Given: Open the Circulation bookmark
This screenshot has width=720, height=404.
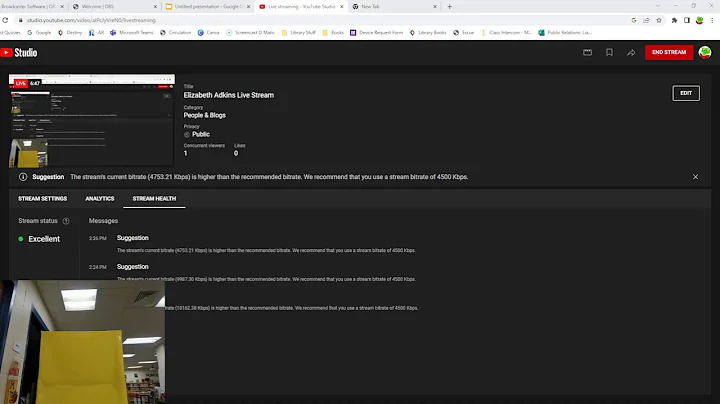Looking at the screenshot, I should point(175,33).
